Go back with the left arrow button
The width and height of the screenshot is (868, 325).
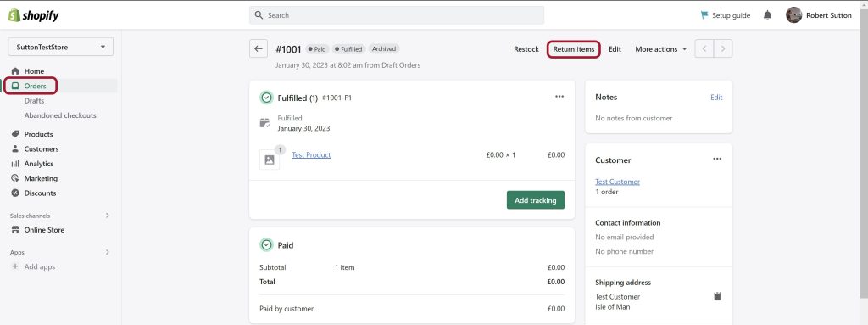pyautogui.click(x=258, y=49)
